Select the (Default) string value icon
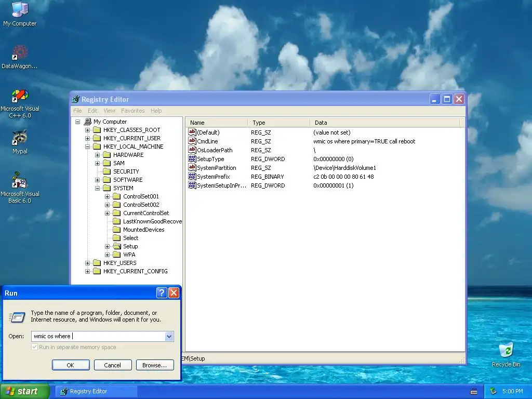Image resolution: width=532 pixels, height=399 pixels. pos(192,132)
